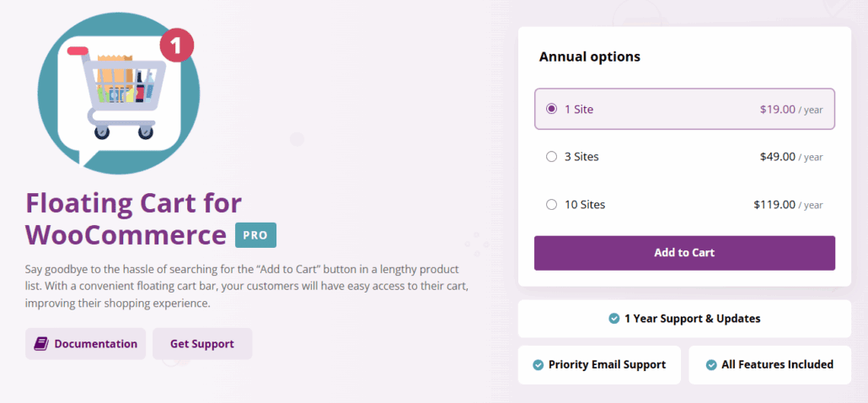Click the Floating Cart for WooCommerce heading
The width and height of the screenshot is (868, 403).
pyautogui.click(x=134, y=218)
